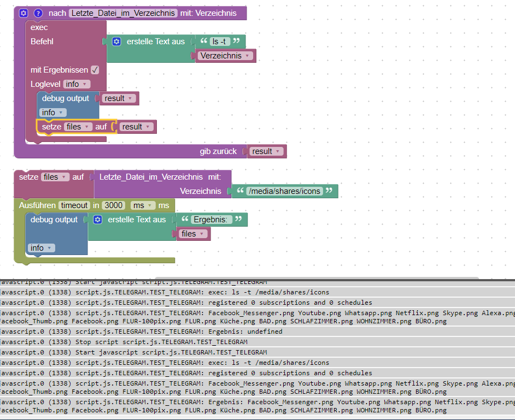
Task: Select the function call block Letzte_Datei_im_Verzeichnis mit:
Action: click(x=160, y=177)
